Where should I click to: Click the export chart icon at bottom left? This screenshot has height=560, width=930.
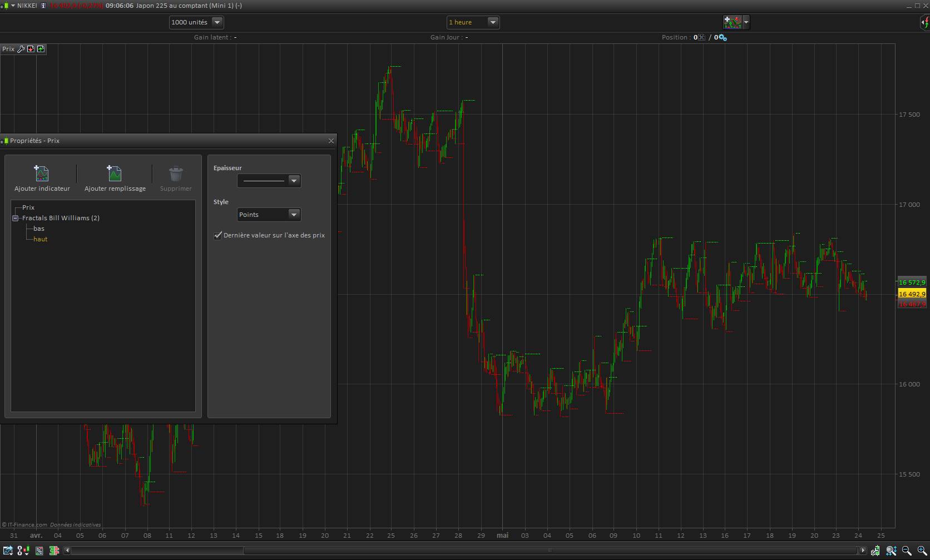click(8, 551)
